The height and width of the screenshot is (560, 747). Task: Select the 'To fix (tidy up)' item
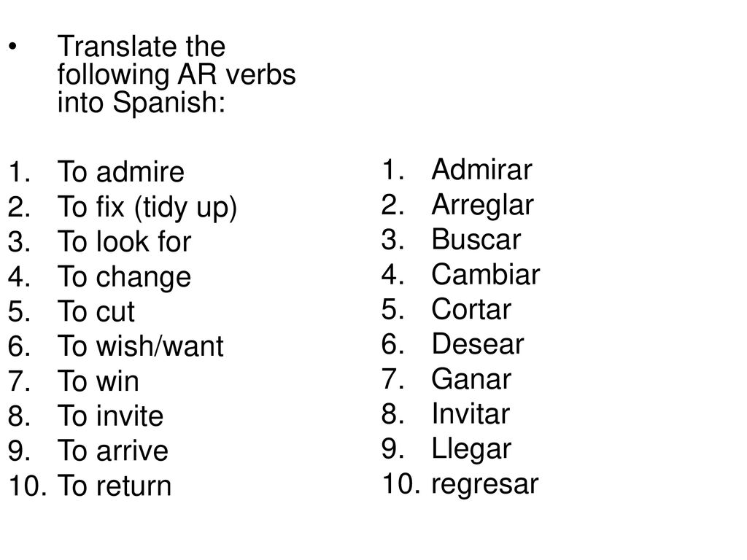147,208
